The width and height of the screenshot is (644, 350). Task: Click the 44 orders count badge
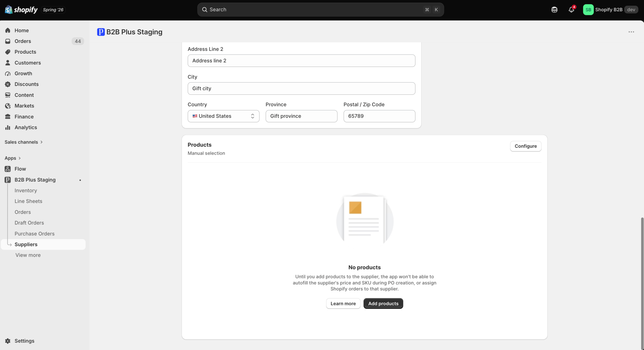[78, 41]
